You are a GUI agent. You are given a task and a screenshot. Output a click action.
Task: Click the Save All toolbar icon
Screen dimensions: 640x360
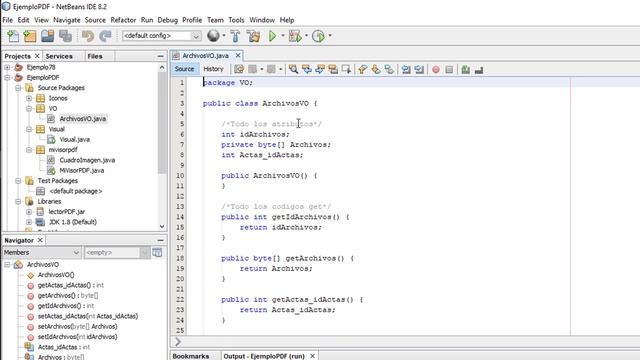pyautogui.click(x=65, y=36)
